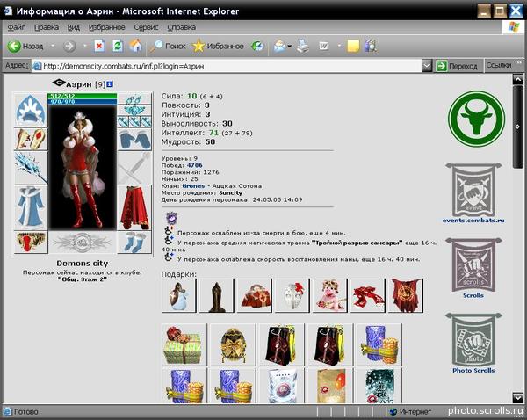Screen dimensions: 527x420
Task: Click the Mail envelope icon
Action: 279,46
